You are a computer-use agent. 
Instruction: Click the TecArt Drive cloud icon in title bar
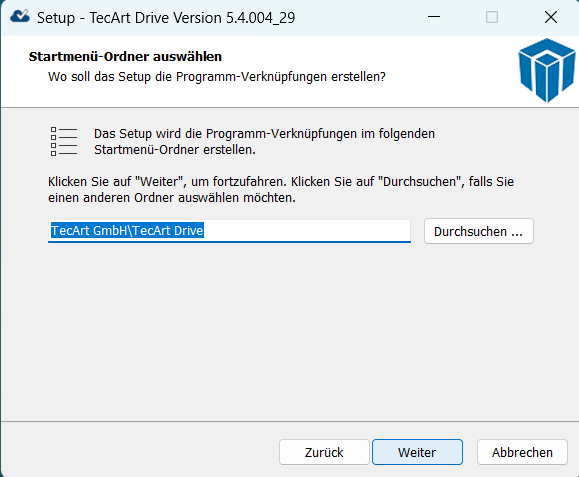click(x=20, y=17)
